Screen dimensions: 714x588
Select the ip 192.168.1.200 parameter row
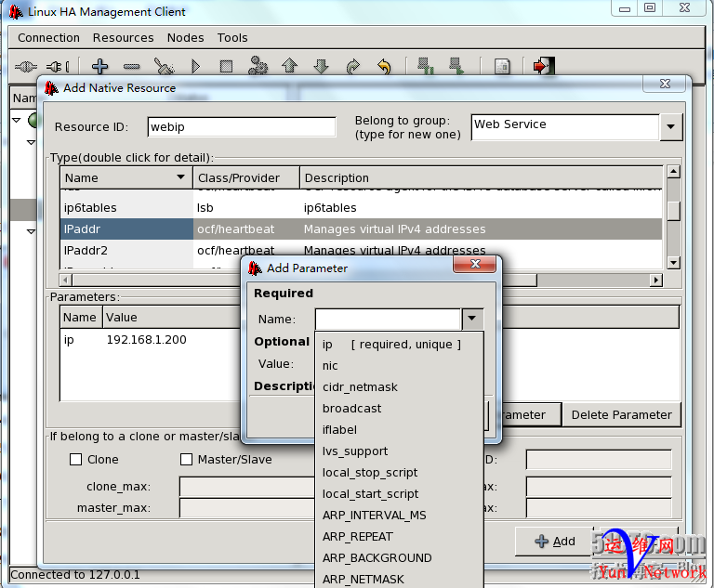[x=151, y=339]
